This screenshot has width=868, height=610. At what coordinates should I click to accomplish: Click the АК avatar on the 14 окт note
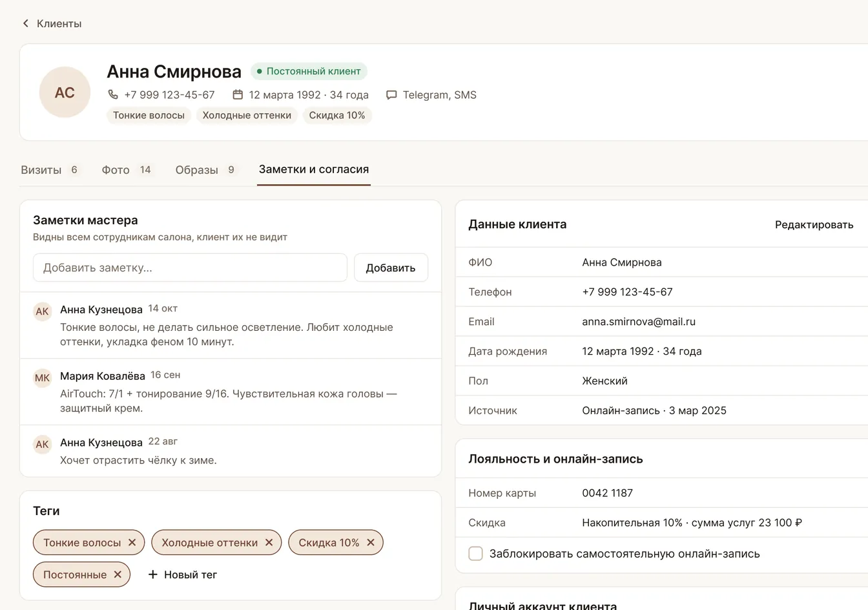pyautogui.click(x=43, y=311)
